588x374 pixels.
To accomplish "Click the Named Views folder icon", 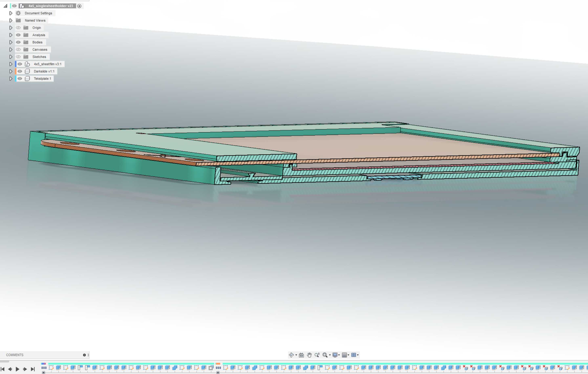I will [x=18, y=20].
